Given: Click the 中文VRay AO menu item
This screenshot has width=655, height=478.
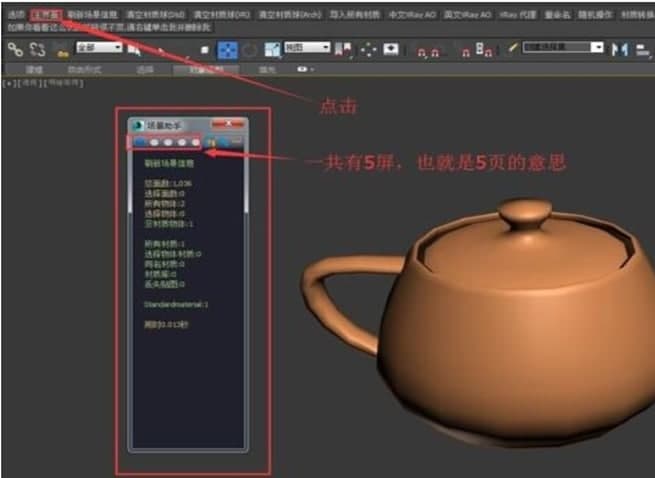Looking at the screenshot, I should (412, 15).
